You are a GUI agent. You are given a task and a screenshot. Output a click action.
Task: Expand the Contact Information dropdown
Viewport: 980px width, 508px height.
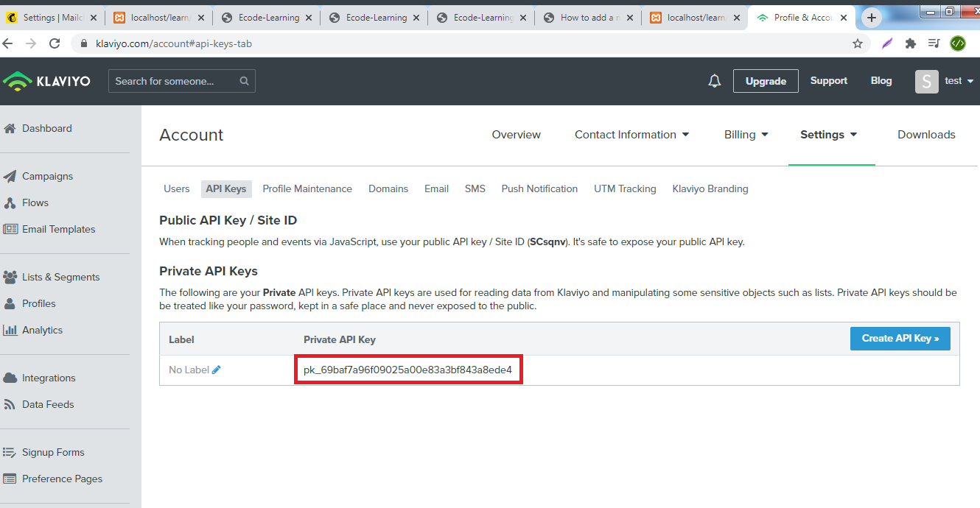tap(632, 135)
